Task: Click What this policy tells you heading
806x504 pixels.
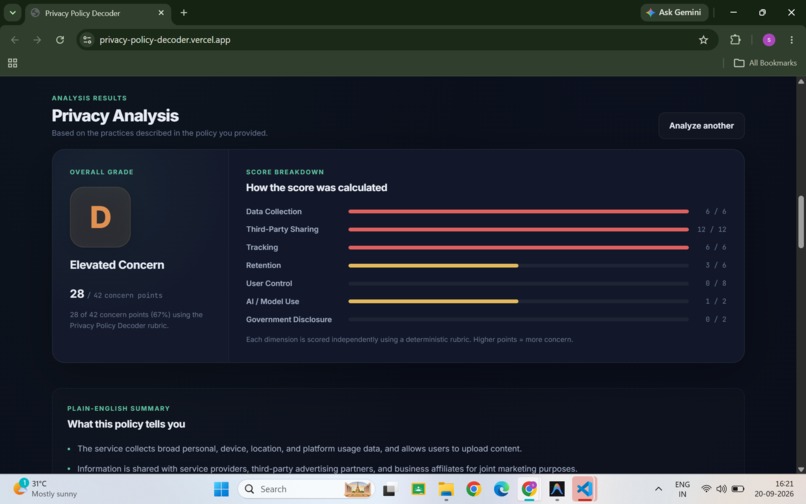Action: (x=126, y=424)
